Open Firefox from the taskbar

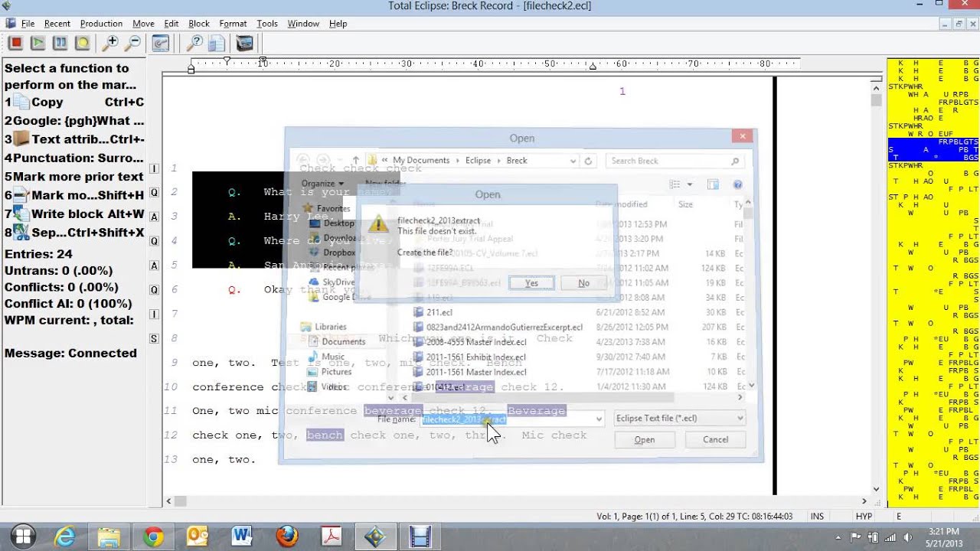click(x=286, y=536)
